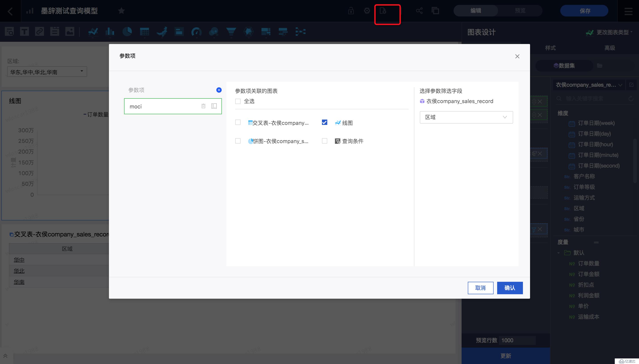Insert a text box widget

click(24, 32)
